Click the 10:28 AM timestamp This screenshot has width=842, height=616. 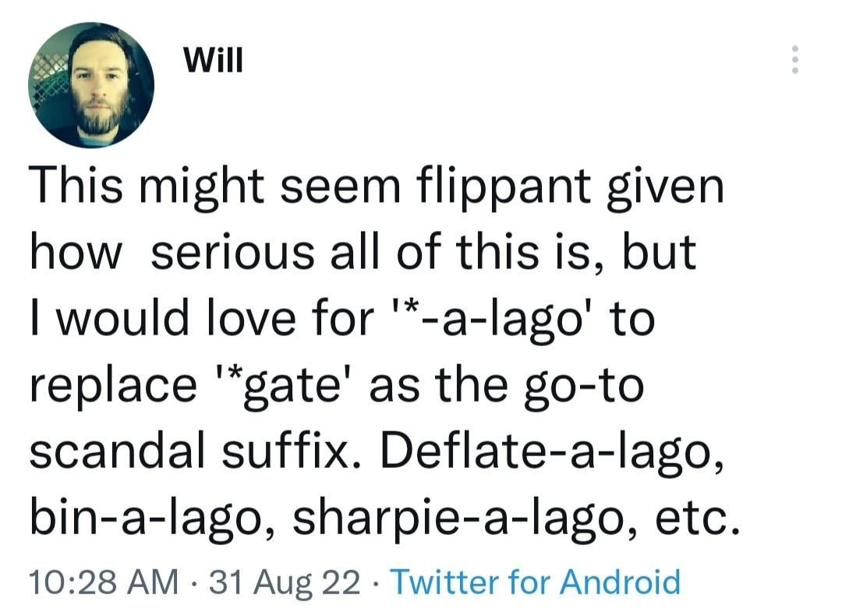point(103,582)
